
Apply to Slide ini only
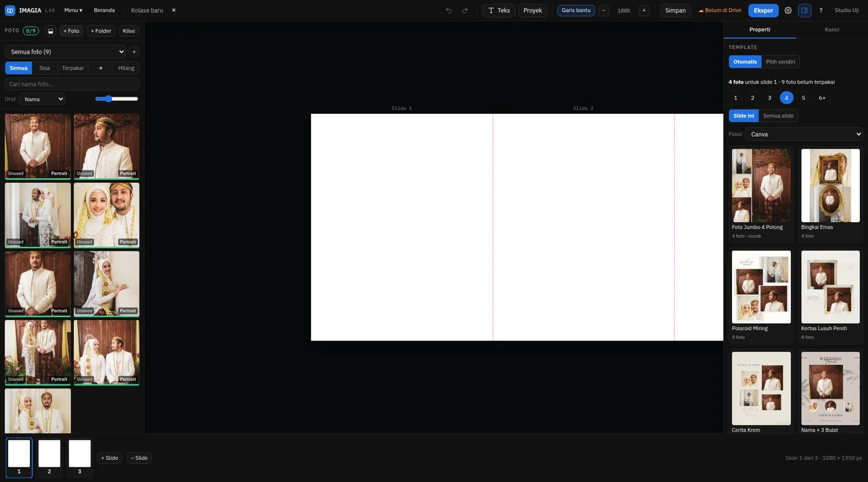744,115
